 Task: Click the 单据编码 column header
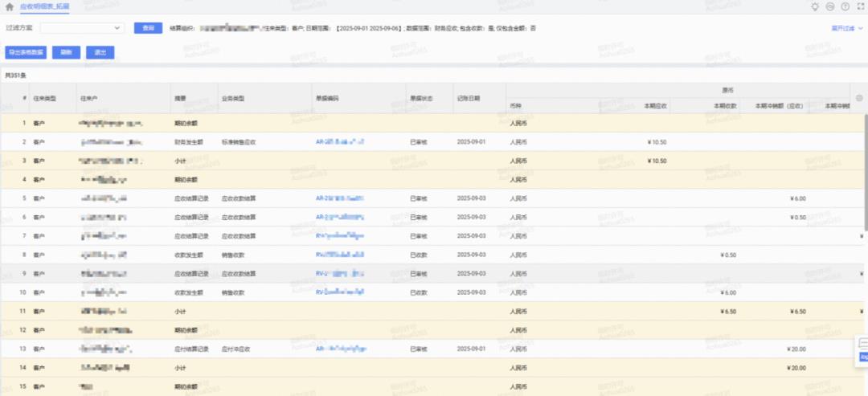tap(327, 99)
